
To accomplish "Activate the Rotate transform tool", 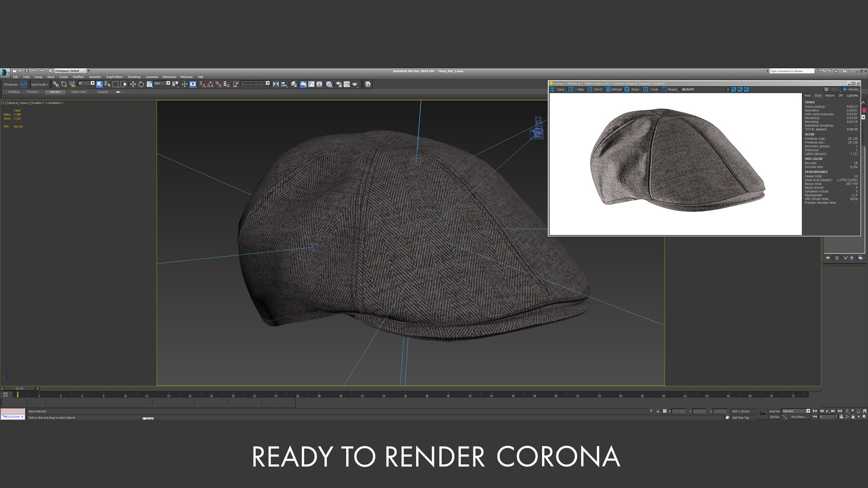I will tap(141, 84).
